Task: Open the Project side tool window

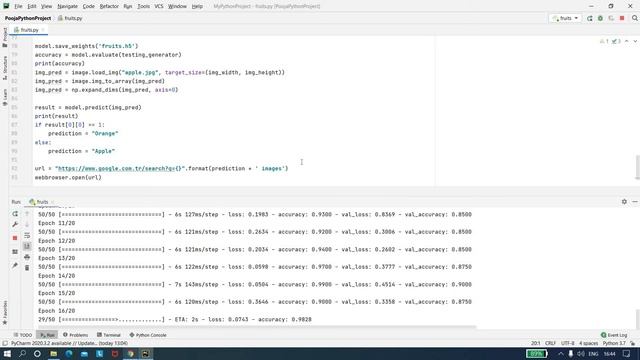Action: 5,38
